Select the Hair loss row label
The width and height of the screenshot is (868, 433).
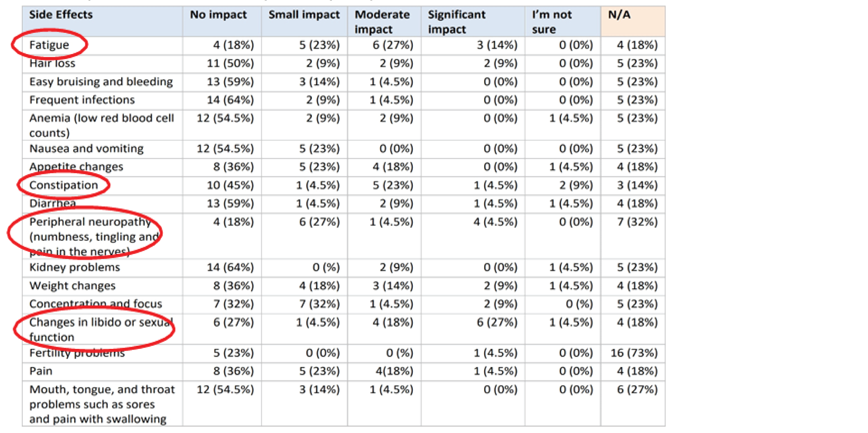pyautogui.click(x=52, y=63)
